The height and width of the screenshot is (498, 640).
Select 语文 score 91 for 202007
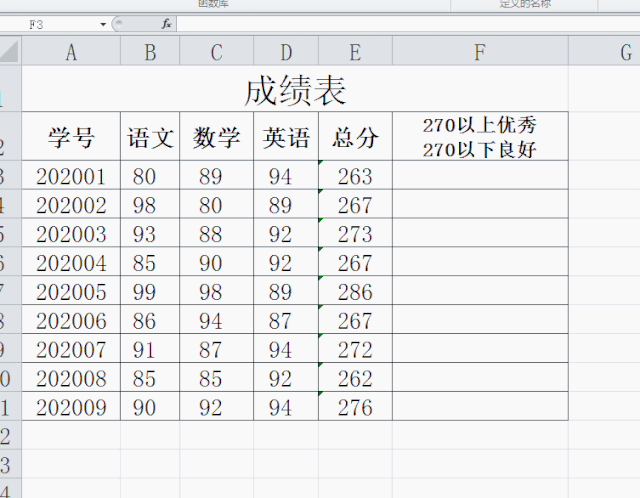(150, 349)
